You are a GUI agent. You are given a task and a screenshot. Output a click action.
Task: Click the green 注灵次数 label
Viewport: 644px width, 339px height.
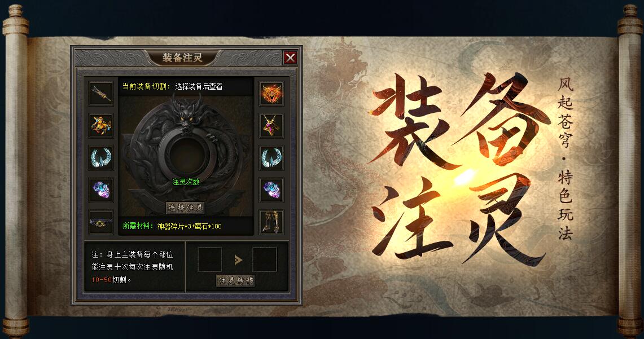(x=186, y=182)
